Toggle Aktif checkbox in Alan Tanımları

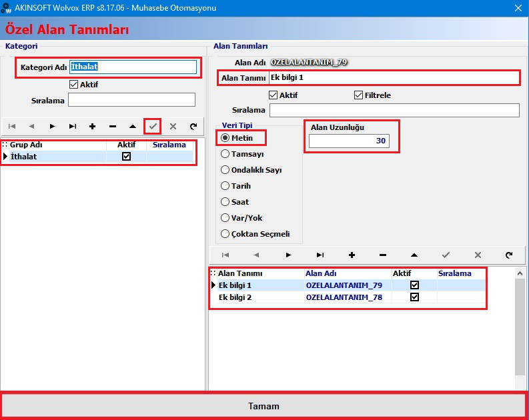click(273, 95)
